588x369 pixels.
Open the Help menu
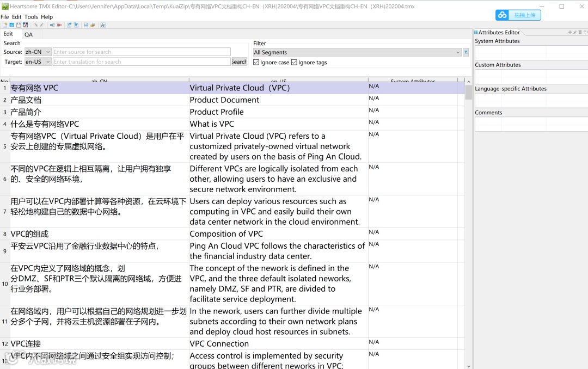(x=47, y=17)
